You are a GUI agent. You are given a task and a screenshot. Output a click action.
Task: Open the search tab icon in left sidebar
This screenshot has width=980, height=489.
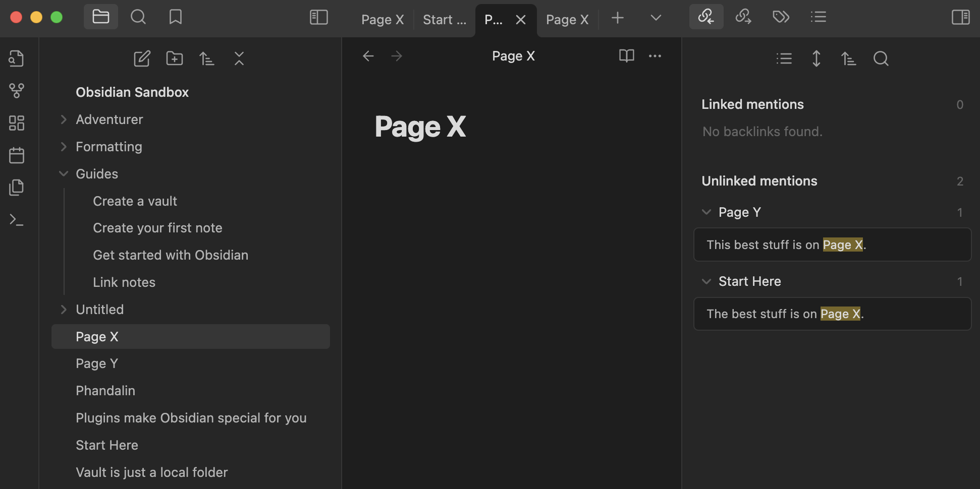(x=138, y=17)
